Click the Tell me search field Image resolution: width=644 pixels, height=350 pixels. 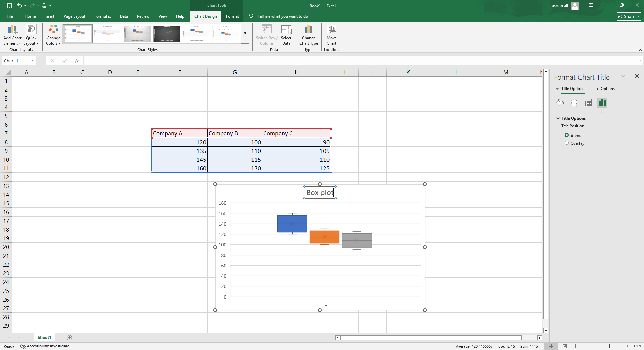(x=283, y=16)
